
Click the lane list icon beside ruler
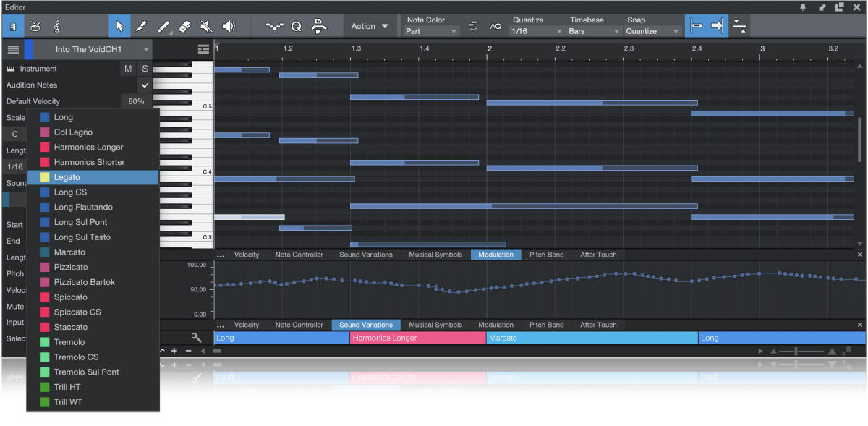pos(203,49)
